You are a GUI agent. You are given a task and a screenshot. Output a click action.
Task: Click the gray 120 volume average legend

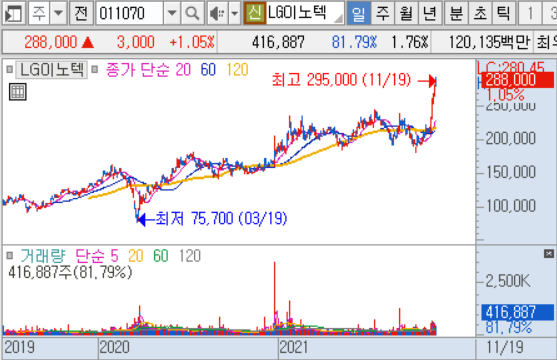coord(190,256)
